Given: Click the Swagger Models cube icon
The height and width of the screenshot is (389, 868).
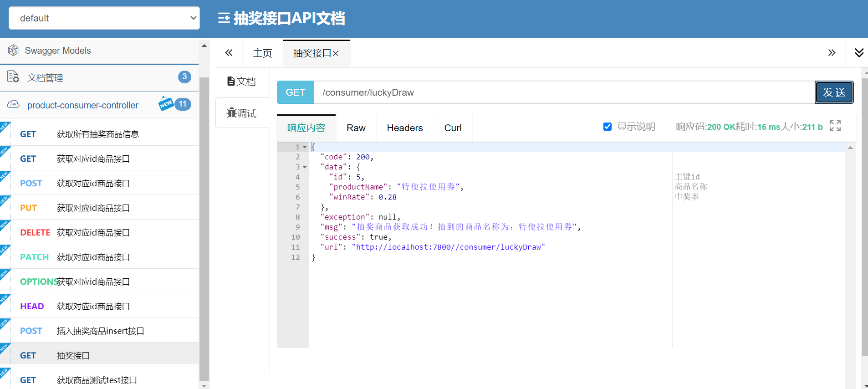Looking at the screenshot, I should [13, 51].
